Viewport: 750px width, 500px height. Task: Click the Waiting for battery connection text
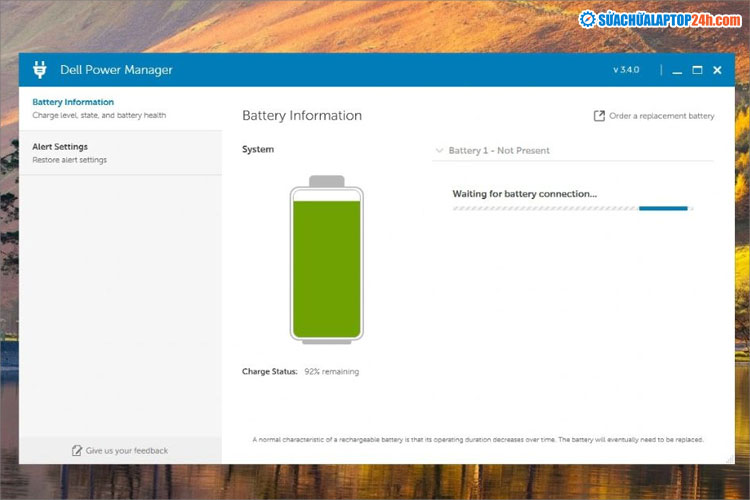[x=525, y=194]
